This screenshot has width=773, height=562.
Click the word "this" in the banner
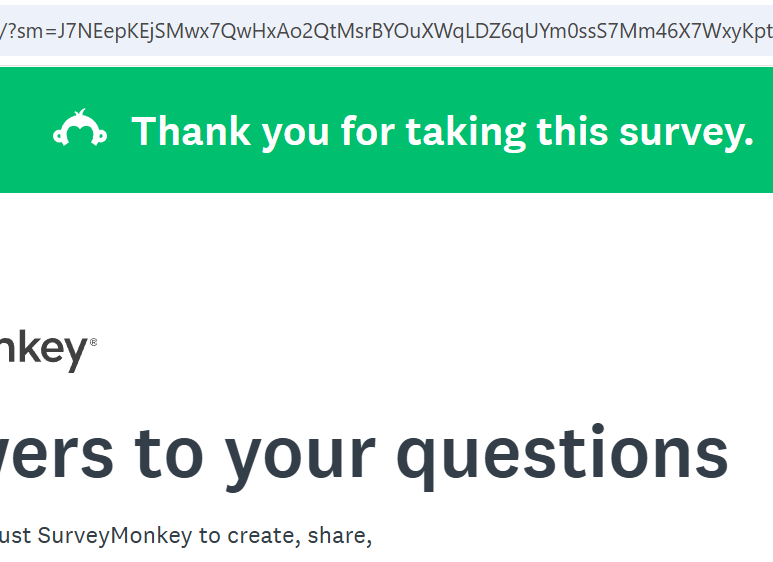coord(566,131)
